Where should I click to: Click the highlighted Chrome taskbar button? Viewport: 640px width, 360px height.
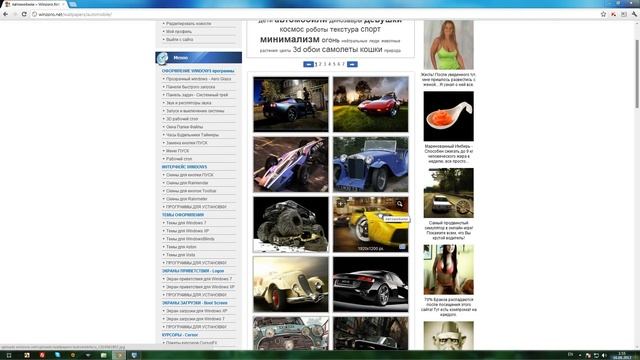click(x=119, y=356)
